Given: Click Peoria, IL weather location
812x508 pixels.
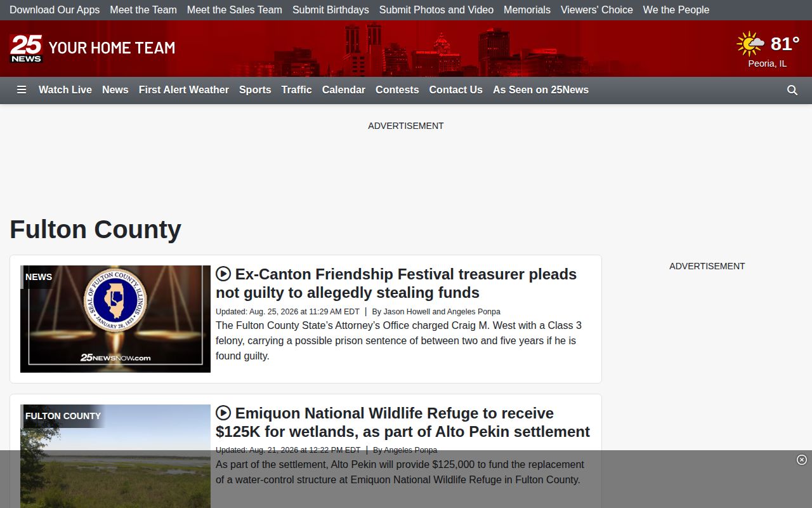Looking at the screenshot, I should click(x=768, y=63).
